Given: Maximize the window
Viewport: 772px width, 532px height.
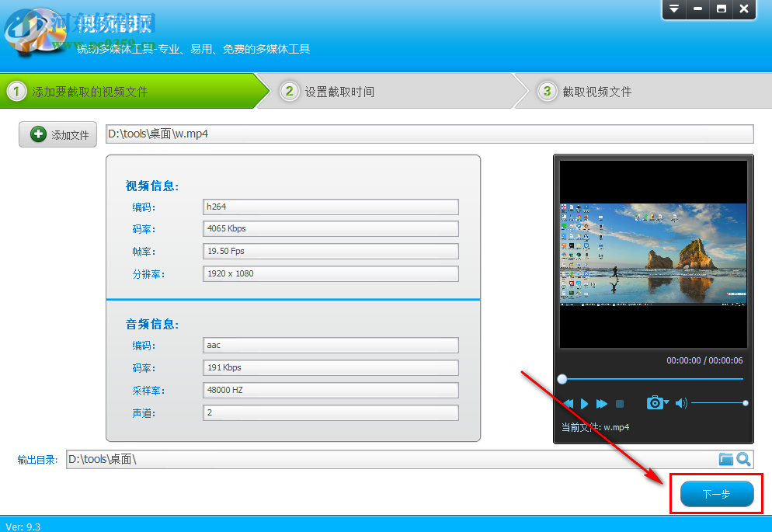Looking at the screenshot, I should pos(722,9).
